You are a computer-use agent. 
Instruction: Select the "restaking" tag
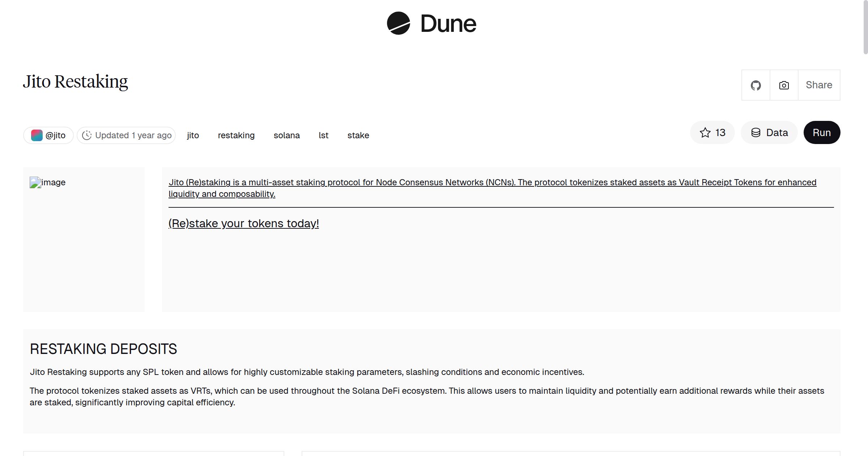[236, 135]
